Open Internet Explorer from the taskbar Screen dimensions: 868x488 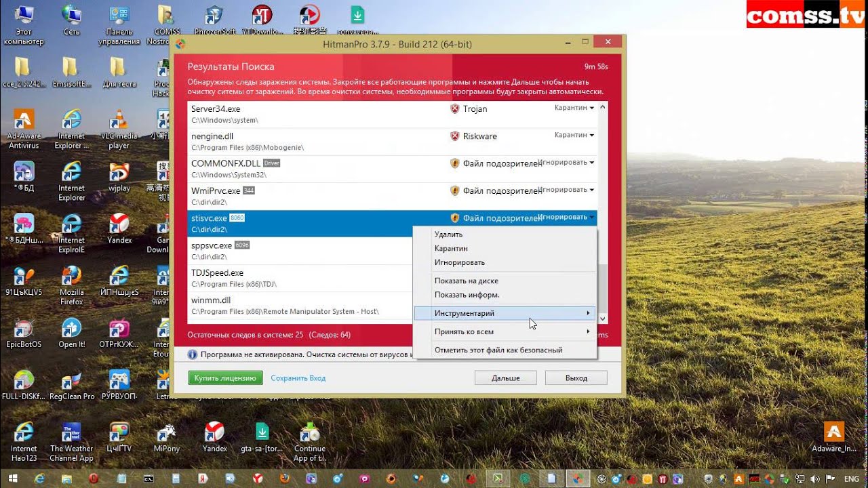click(39, 479)
